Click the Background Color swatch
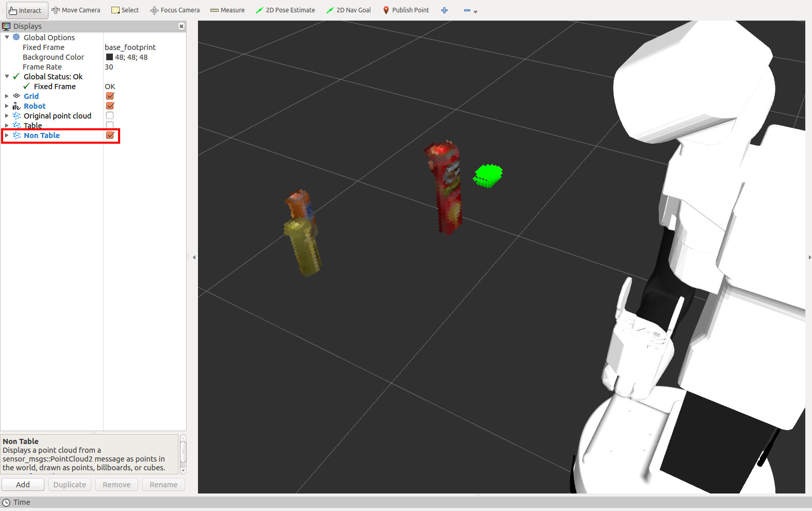Image resolution: width=812 pixels, height=511 pixels. (x=109, y=57)
